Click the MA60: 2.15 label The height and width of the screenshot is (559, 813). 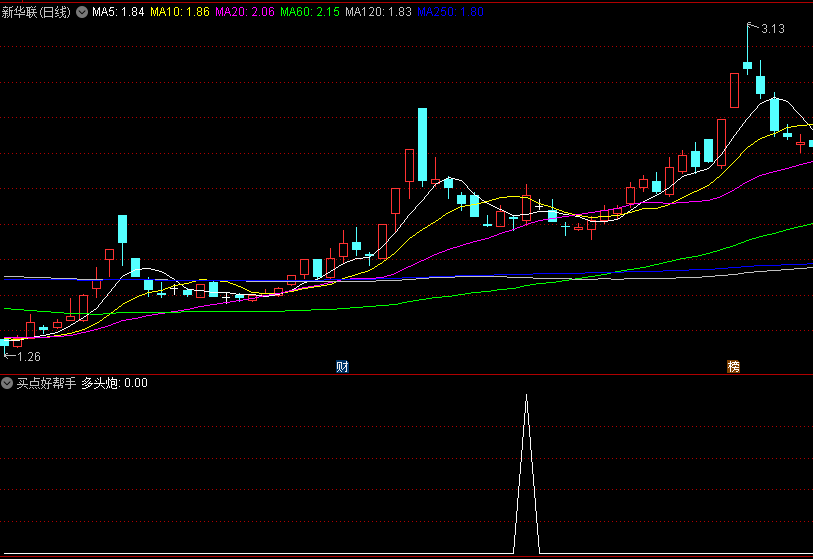click(x=310, y=12)
